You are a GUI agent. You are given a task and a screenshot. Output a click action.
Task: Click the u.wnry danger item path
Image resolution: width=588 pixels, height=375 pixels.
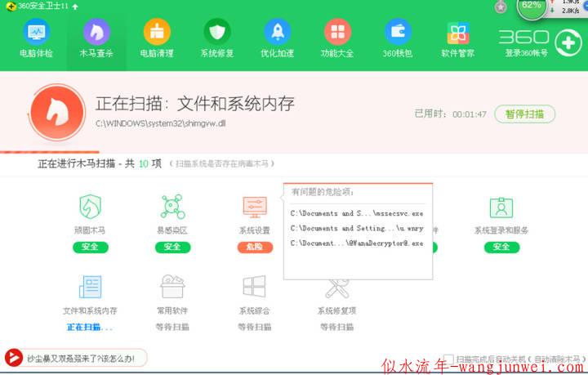pyautogui.click(x=357, y=229)
